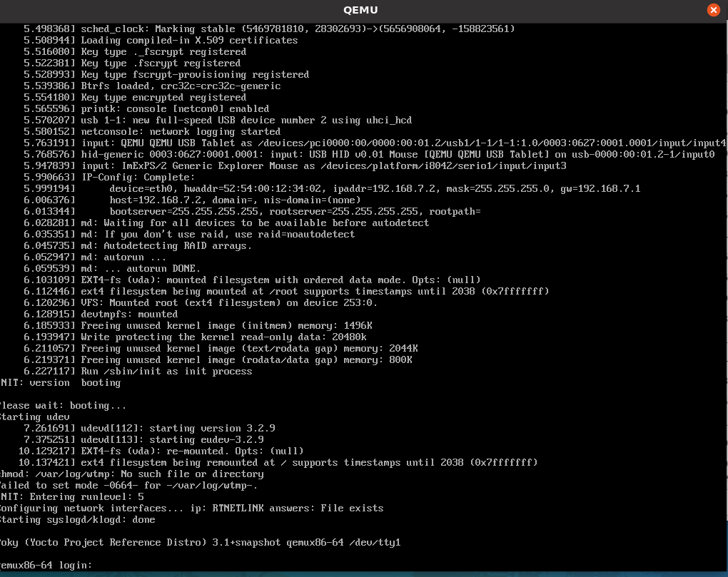
Task: Click 'INIT: version booting' line
Action: 61,383
